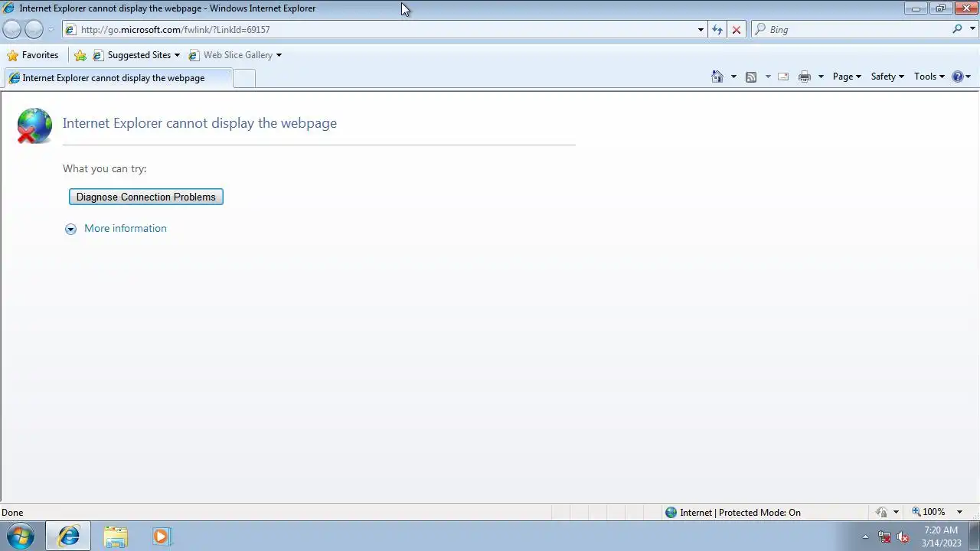Open the Safety menu
The height and width of the screenshot is (551, 980).
coord(887,77)
